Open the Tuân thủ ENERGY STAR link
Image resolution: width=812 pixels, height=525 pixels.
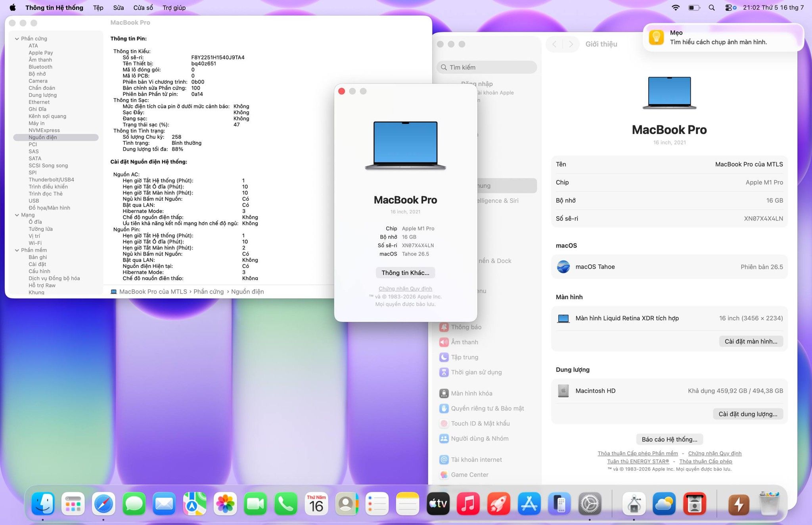click(x=638, y=461)
